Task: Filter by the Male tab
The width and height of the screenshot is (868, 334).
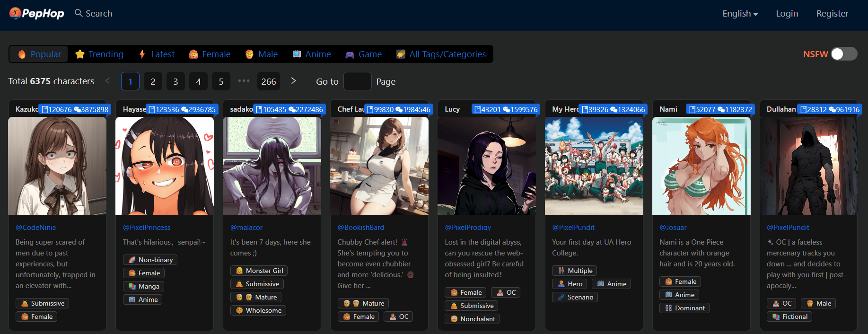Action: tap(261, 54)
